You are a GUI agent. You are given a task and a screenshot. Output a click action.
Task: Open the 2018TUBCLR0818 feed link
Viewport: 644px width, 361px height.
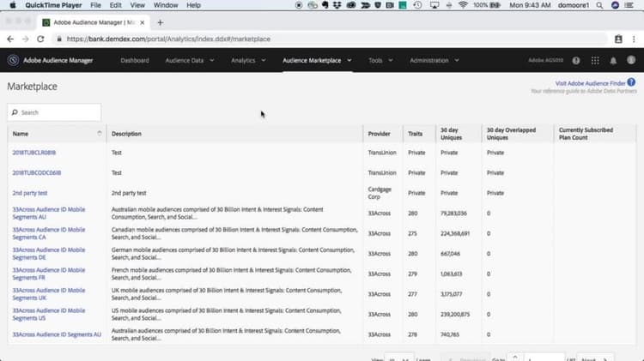(34, 153)
